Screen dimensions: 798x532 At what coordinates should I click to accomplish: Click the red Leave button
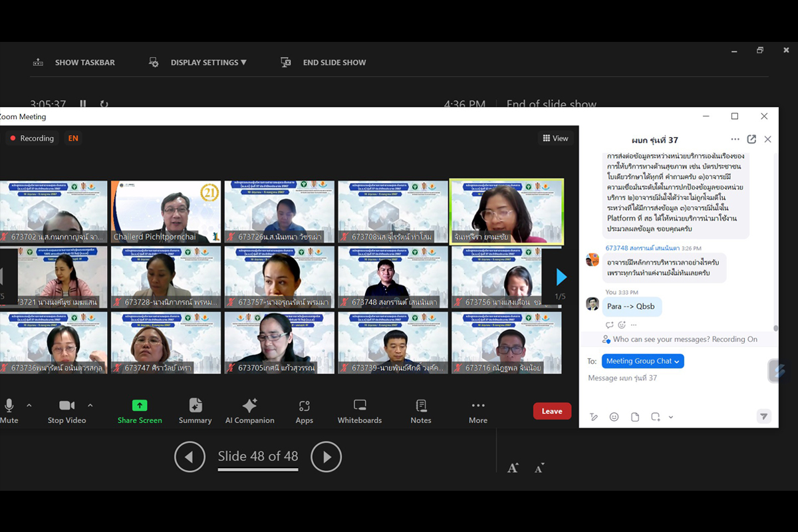pyautogui.click(x=552, y=411)
